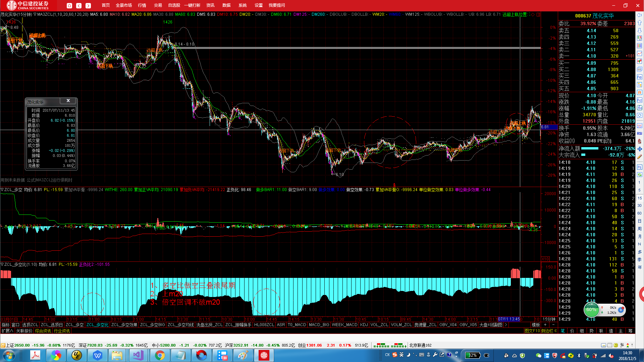The width and height of the screenshot is (644, 362).
Task: Toggle 侧边栏 sidebar button
Action: [549, 331]
